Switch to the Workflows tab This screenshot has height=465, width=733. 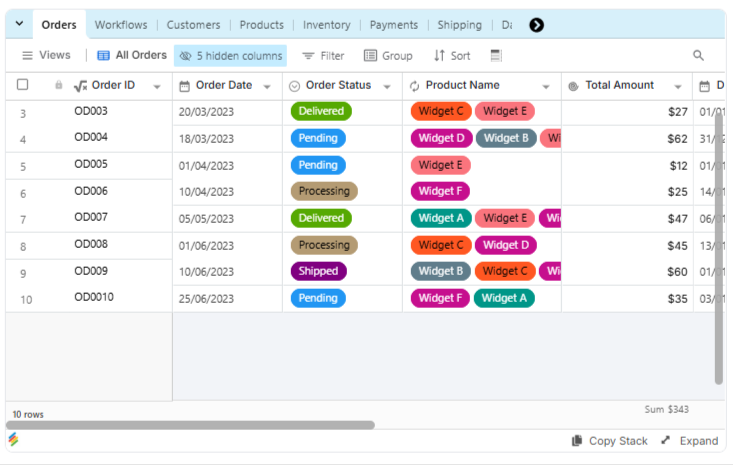(x=121, y=25)
